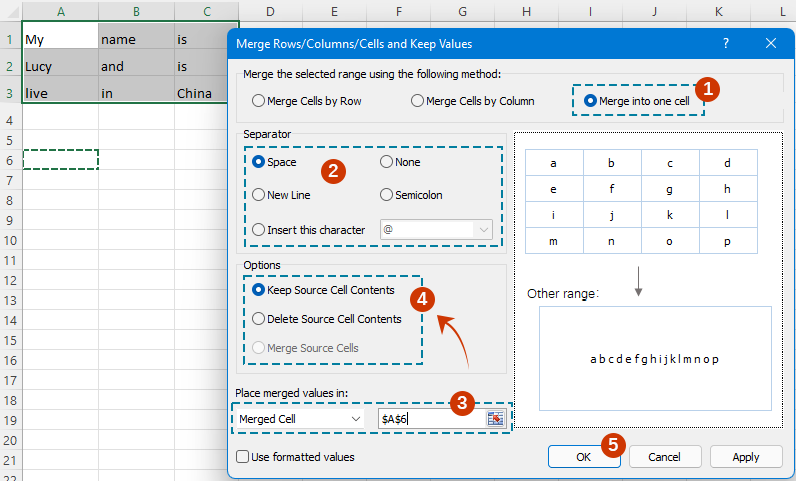Select Keep Source Cell Contents

pos(323,290)
